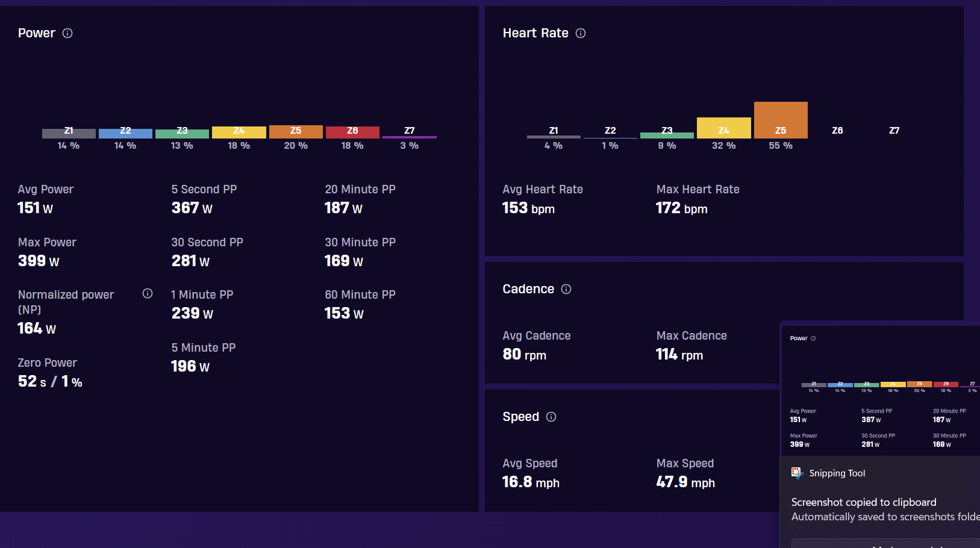Open the Power section info icon
Screen dimensions: 980x548
pos(67,33)
